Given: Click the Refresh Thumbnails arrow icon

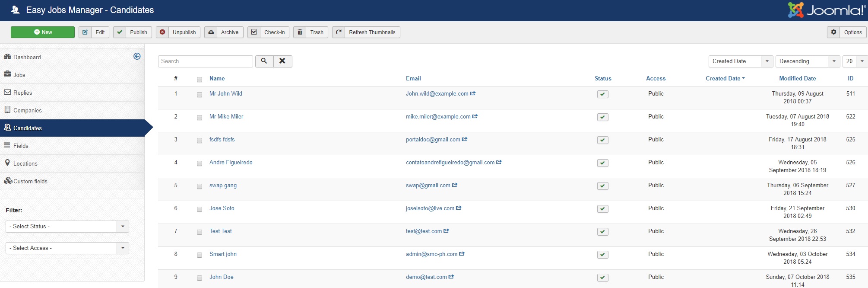Looking at the screenshot, I should (x=339, y=32).
